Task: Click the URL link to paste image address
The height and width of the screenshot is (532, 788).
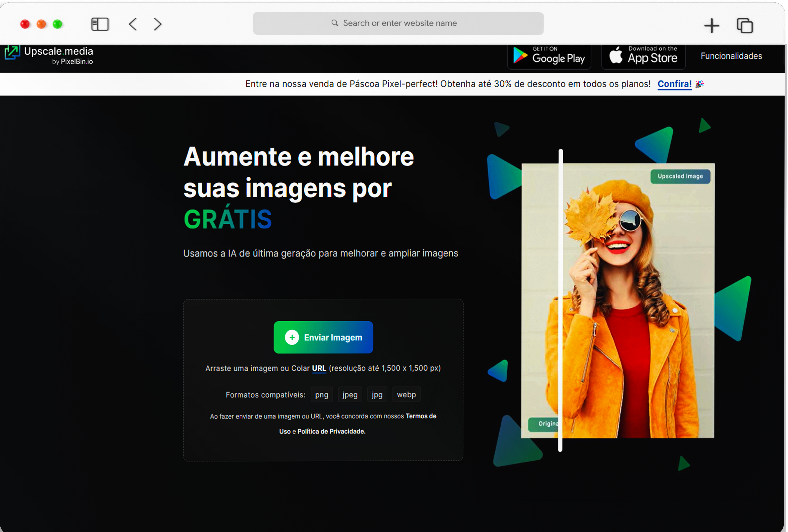Action: (319, 368)
